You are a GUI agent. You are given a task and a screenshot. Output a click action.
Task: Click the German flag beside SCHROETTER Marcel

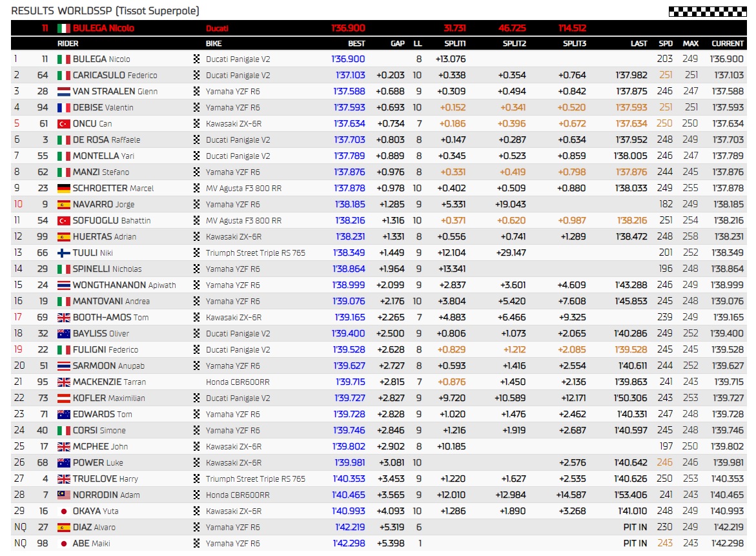[64, 189]
